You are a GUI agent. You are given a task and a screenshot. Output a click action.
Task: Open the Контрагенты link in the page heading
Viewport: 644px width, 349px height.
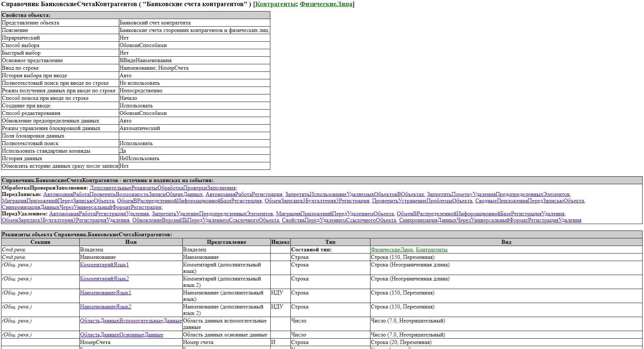pos(275,4)
